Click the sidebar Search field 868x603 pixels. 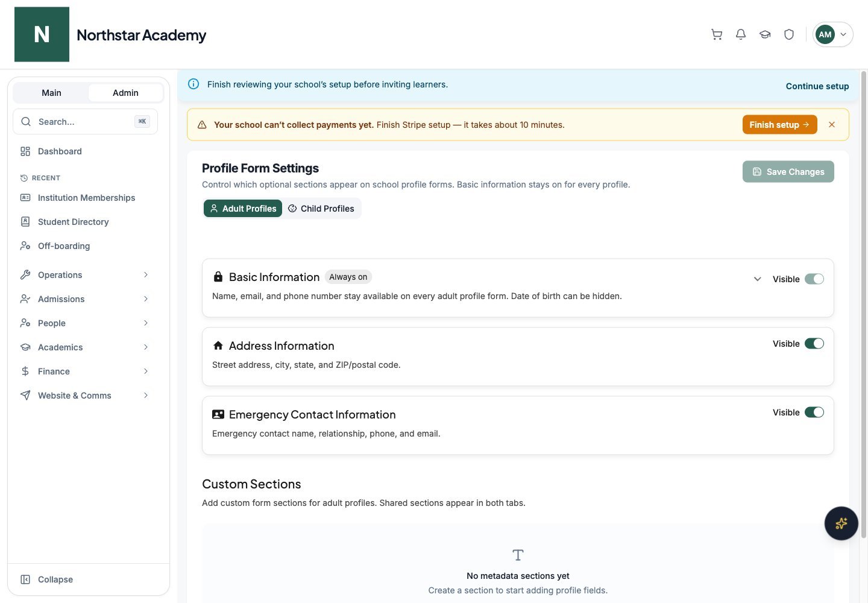tap(85, 122)
